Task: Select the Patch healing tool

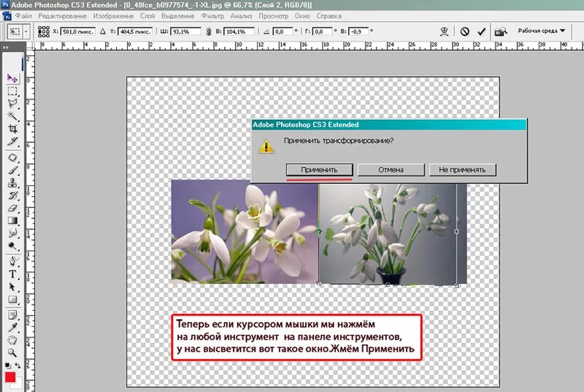Action: tap(12, 158)
